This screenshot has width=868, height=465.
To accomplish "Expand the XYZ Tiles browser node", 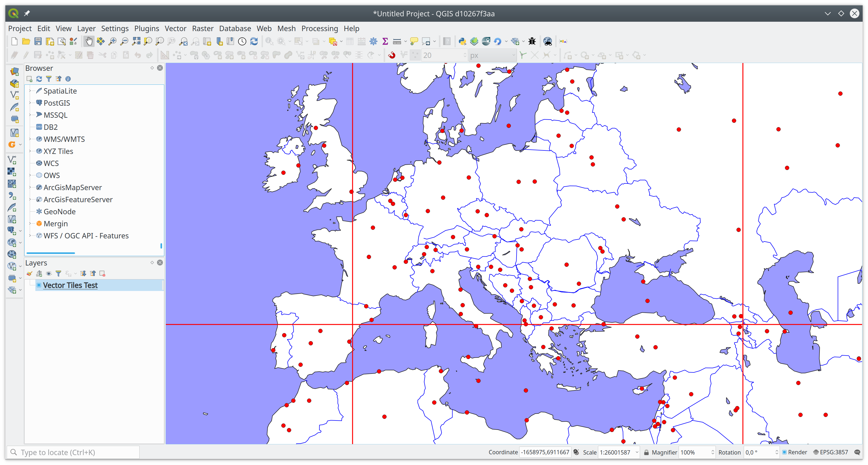I will [30, 151].
